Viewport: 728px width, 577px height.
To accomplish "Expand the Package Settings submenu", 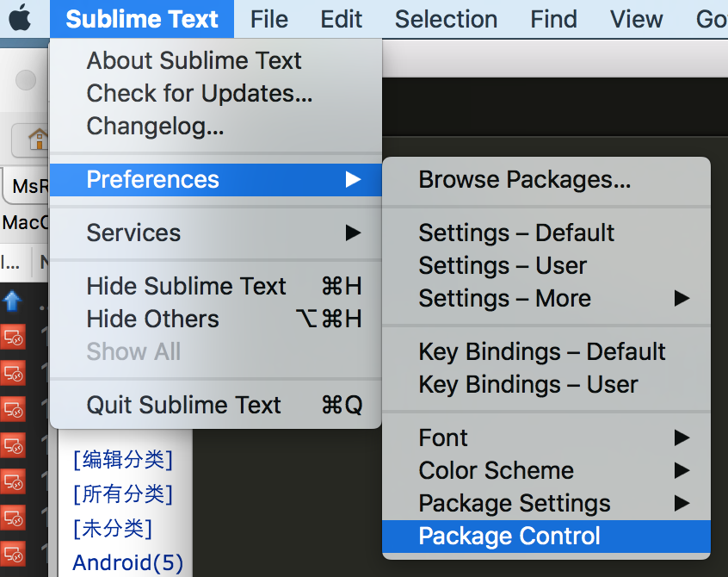I will pyautogui.click(x=546, y=504).
